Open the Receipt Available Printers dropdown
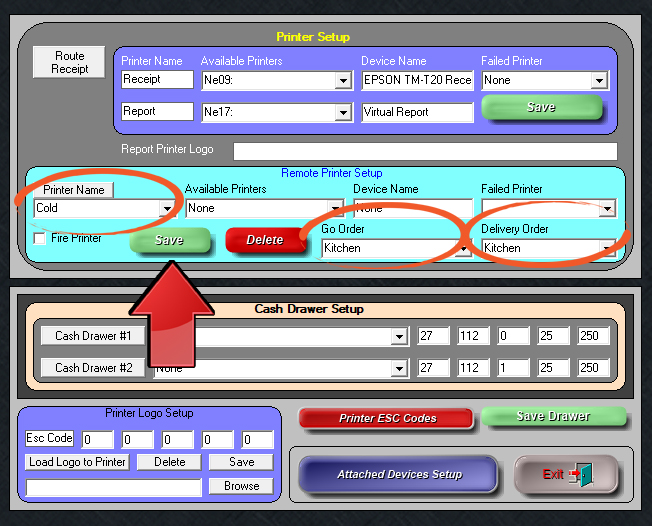The height and width of the screenshot is (526, 652). 342,81
